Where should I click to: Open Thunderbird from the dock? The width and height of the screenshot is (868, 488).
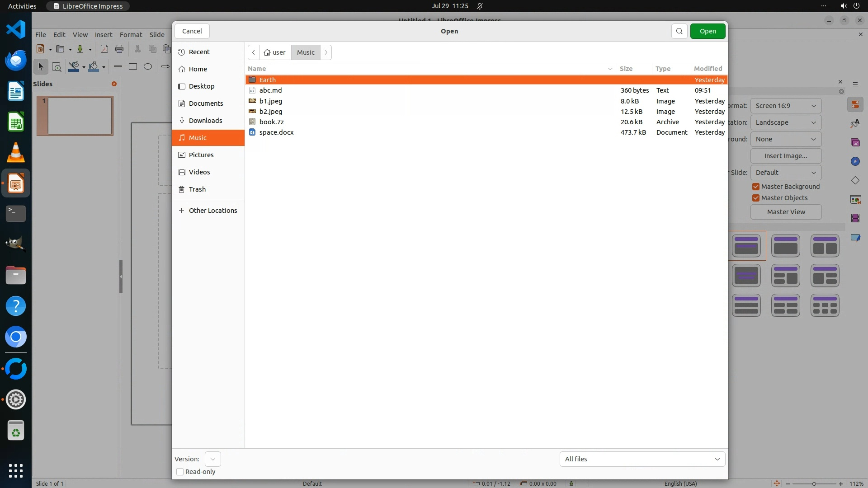point(16,61)
